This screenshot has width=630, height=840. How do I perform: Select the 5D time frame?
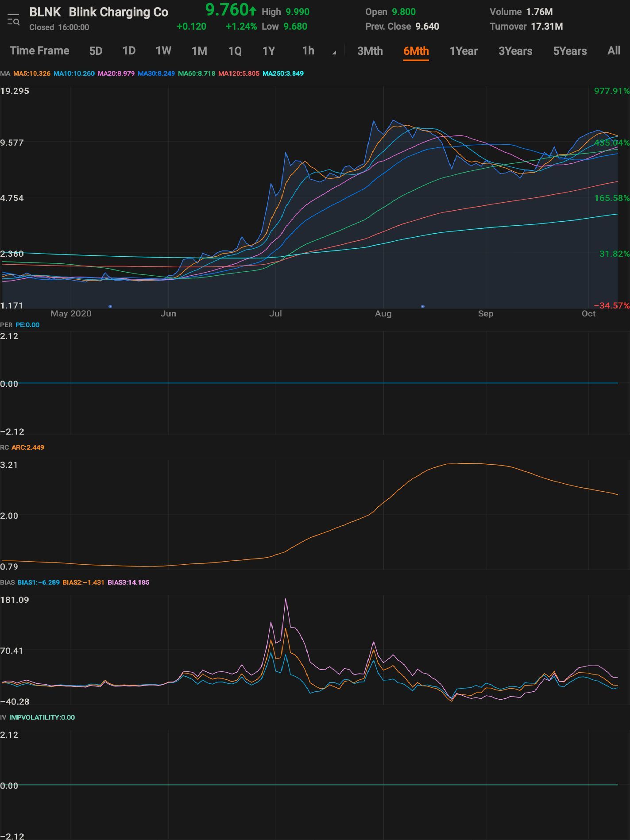(96, 51)
